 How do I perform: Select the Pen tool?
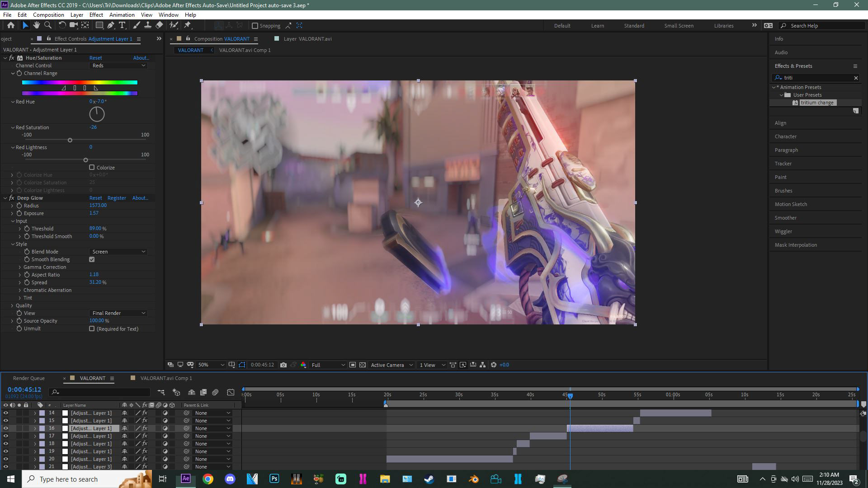111,25
